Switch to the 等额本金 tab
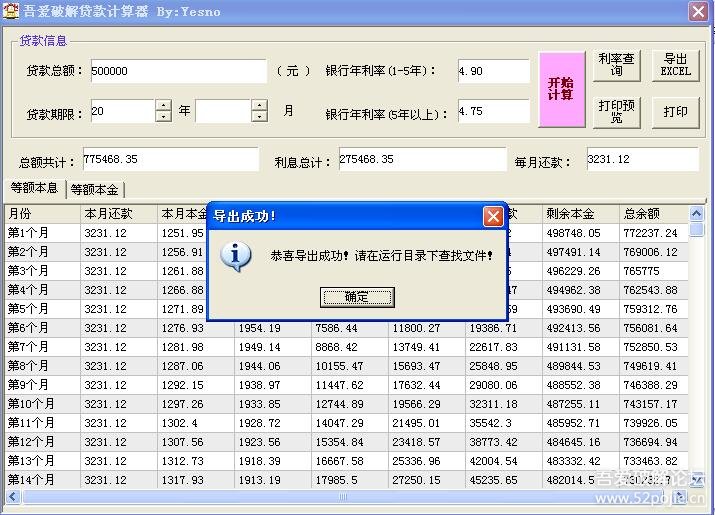 pos(95,189)
